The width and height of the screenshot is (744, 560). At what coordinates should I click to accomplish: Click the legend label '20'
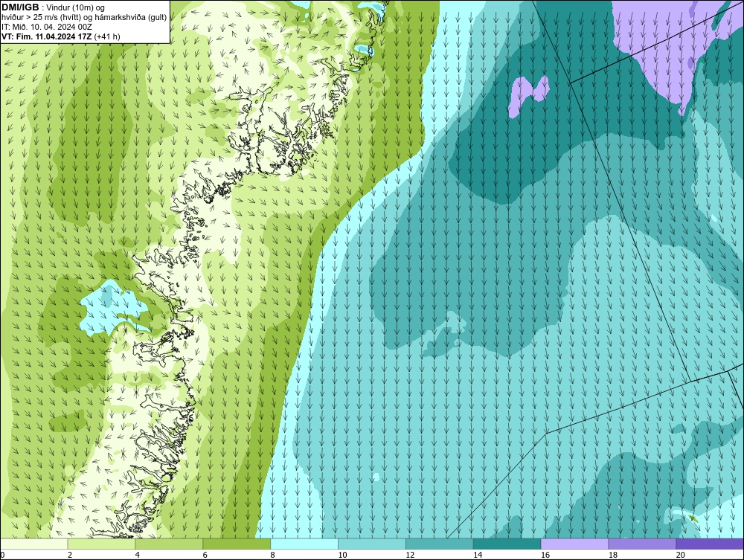click(681, 555)
